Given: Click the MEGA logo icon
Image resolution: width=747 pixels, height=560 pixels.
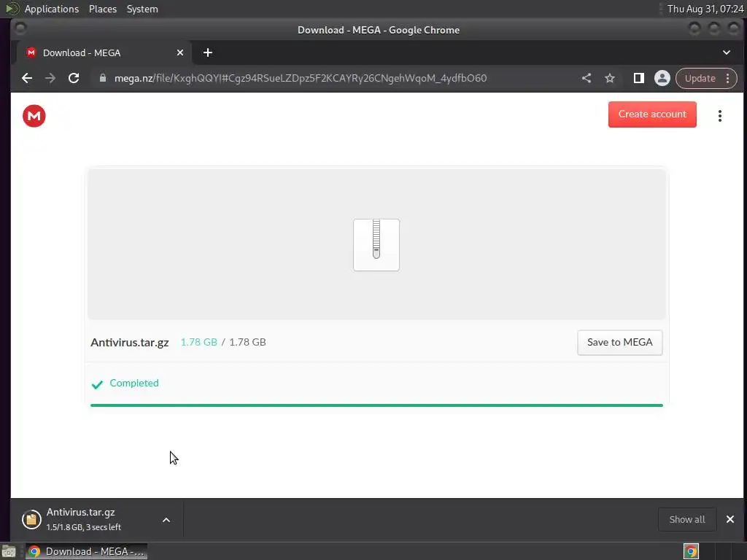Looking at the screenshot, I should pos(34,116).
